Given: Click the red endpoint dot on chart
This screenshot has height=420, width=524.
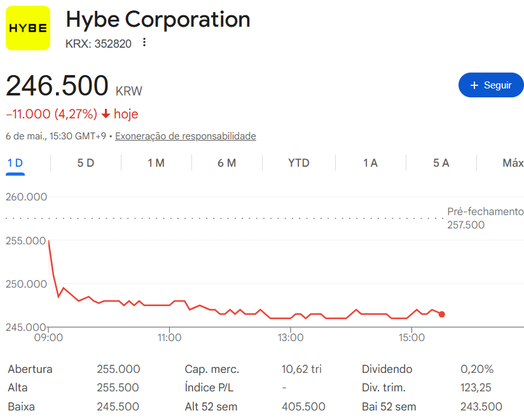Looking at the screenshot, I should [442, 314].
